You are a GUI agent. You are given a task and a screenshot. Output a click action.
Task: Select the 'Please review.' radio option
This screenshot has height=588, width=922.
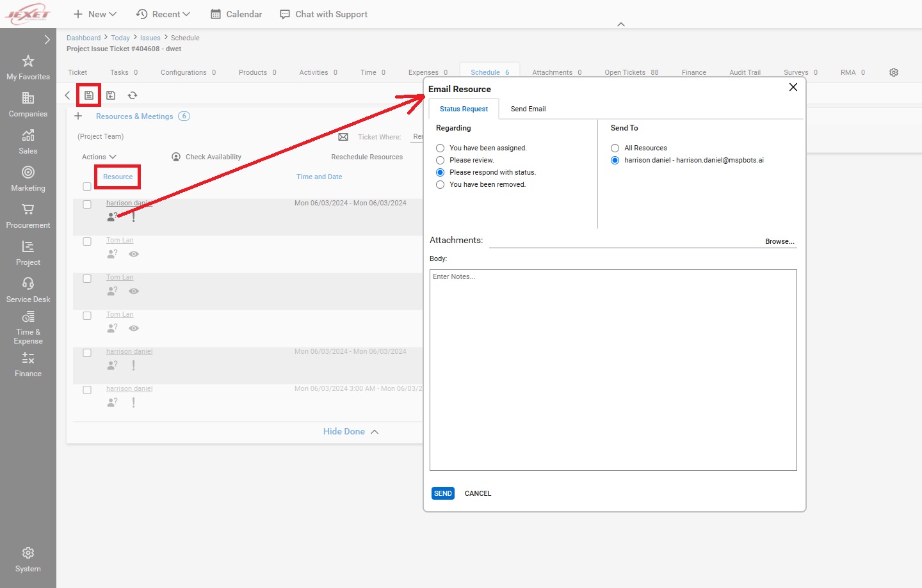point(441,161)
